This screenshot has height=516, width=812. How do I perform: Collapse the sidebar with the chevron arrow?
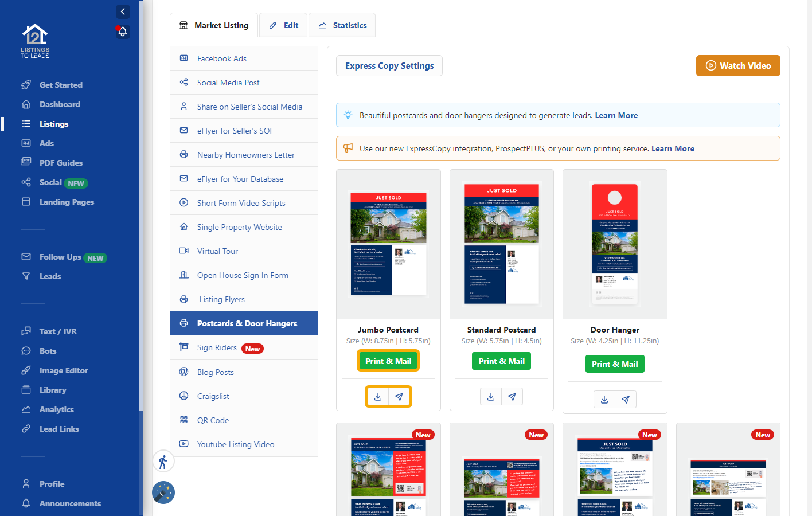point(123,11)
